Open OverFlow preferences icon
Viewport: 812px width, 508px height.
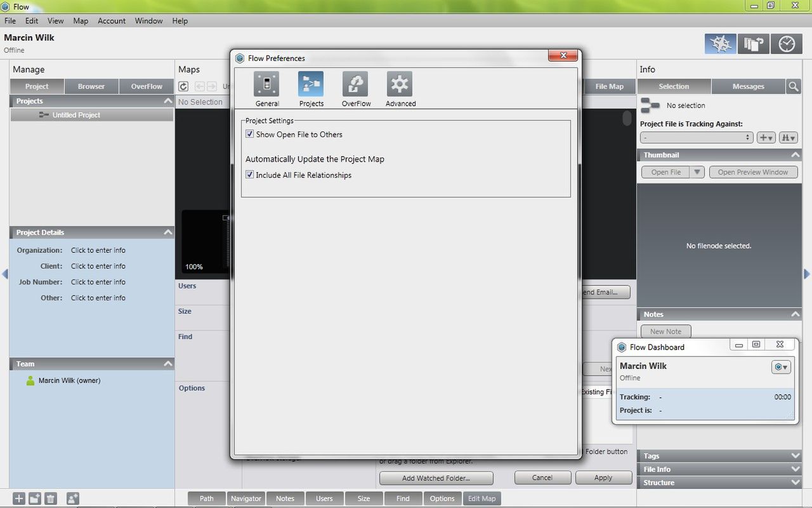click(x=355, y=84)
